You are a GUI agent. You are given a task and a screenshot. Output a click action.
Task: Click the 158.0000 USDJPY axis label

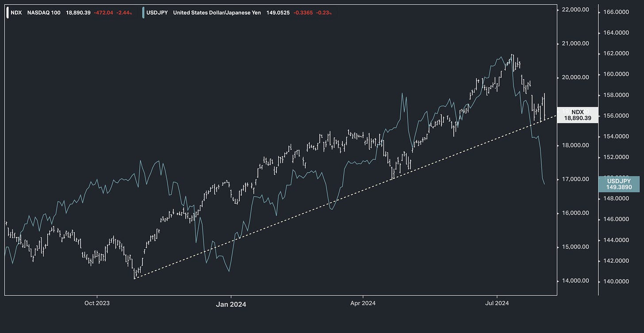616,95
